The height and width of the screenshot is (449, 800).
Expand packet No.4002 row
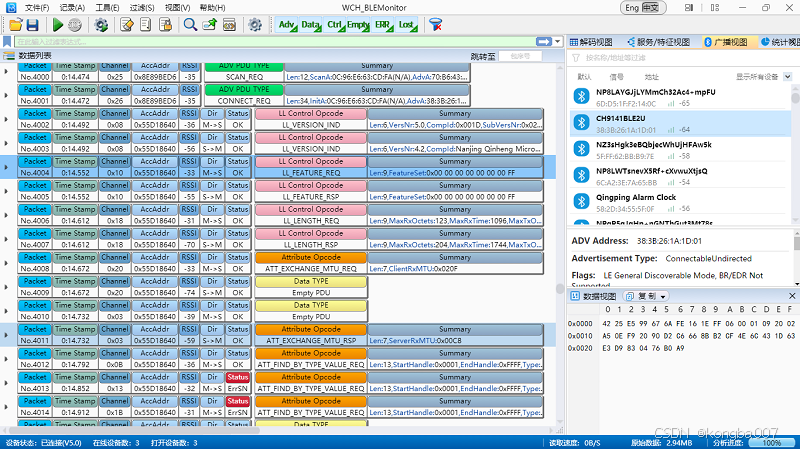click(x=6, y=119)
